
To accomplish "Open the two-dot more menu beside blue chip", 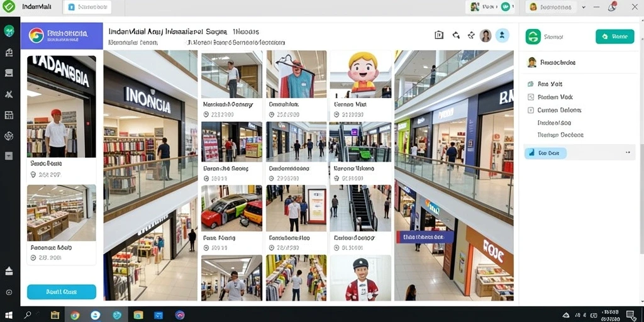I will [x=628, y=152].
